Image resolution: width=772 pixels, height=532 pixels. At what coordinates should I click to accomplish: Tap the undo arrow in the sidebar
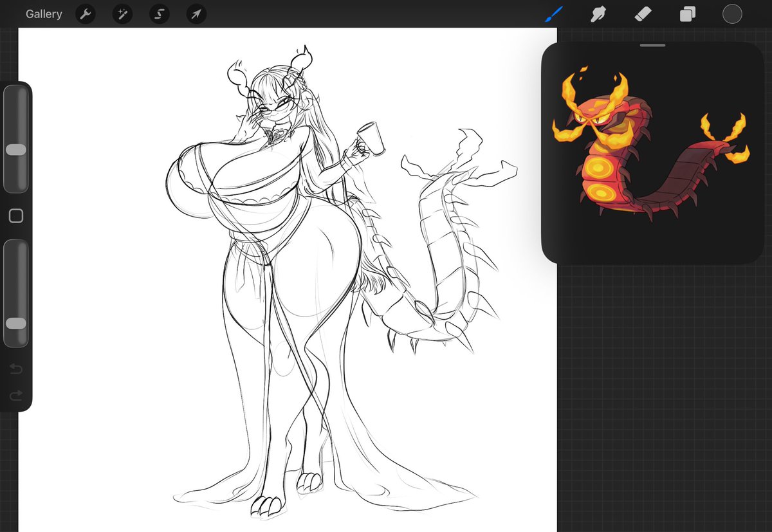click(15, 369)
